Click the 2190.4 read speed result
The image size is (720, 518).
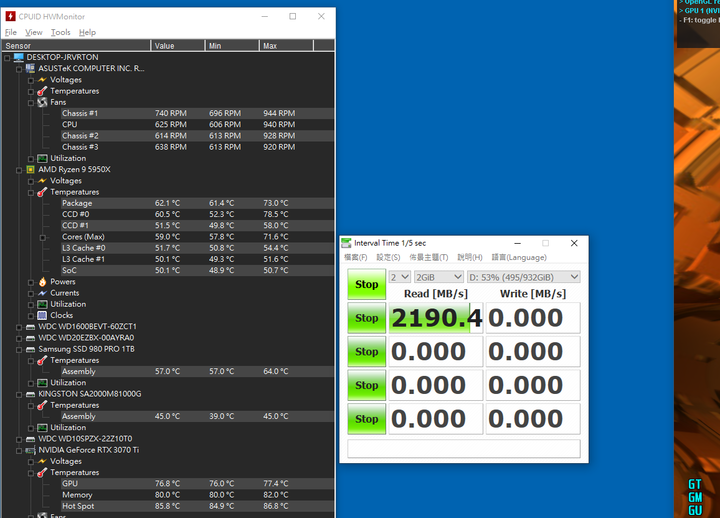click(436, 318)
